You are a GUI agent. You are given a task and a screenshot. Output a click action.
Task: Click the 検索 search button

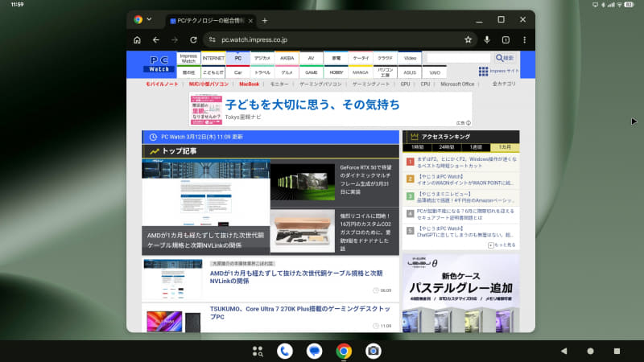tap(505, 58)
